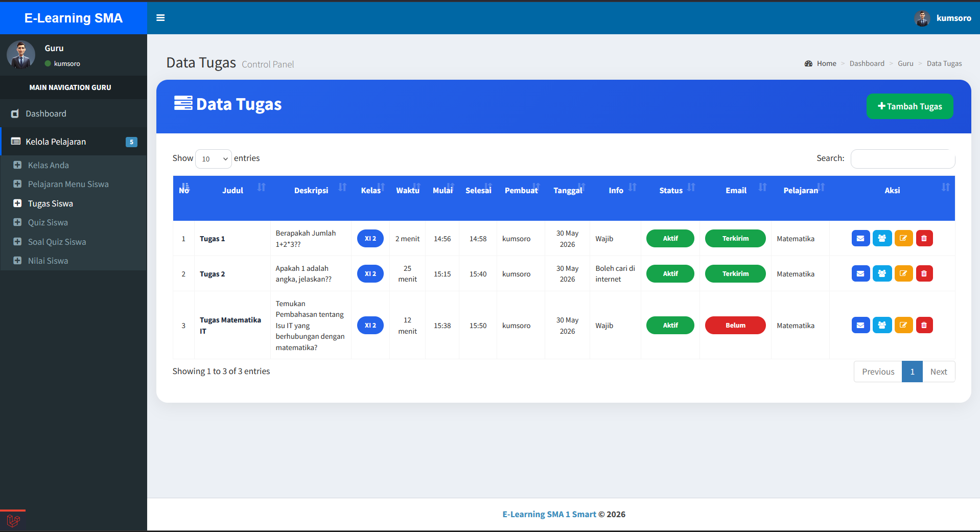
Task: Select page 1 in pagination
Action: click(912, 372)
